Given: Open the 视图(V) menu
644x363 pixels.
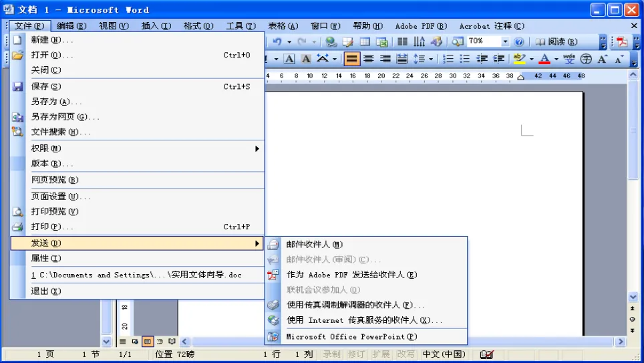Looking at the screenshot, I should click(114, 26).
